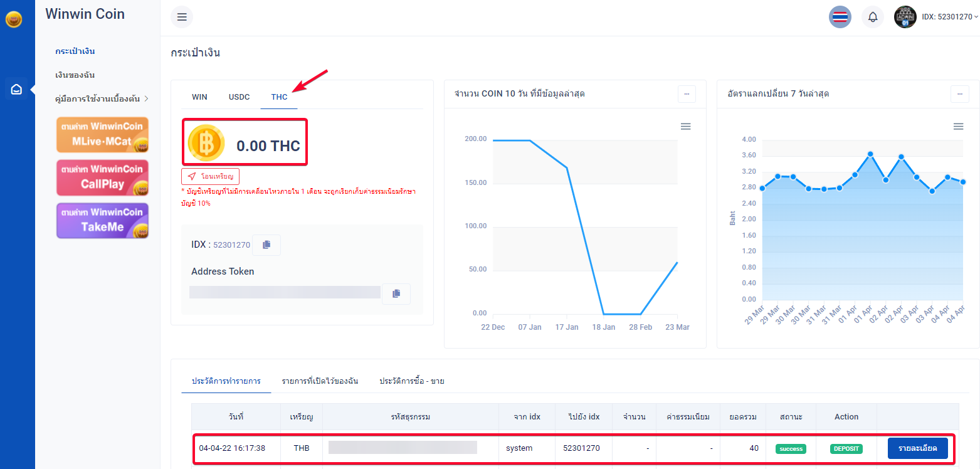The height and width of the screenshot is (469, 980).
Task: Open the COIN chart hamburger menu
Action: click(685, 127)
